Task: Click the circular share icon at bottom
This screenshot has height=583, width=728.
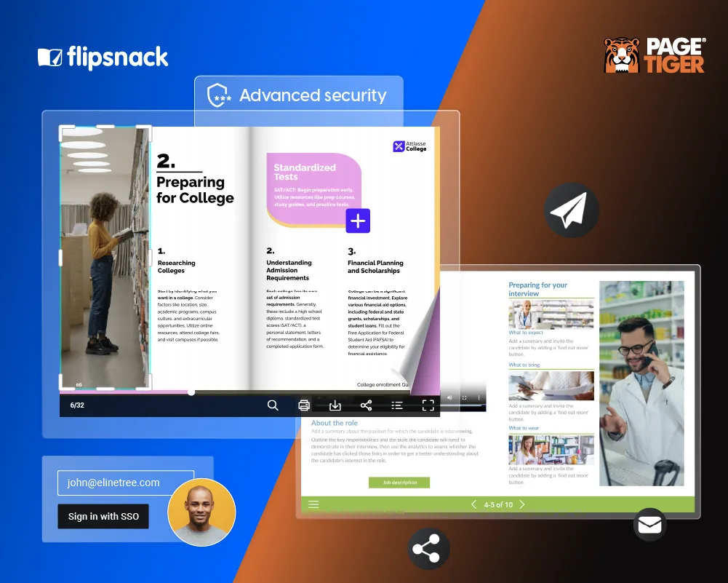Action: pos(428,549)
